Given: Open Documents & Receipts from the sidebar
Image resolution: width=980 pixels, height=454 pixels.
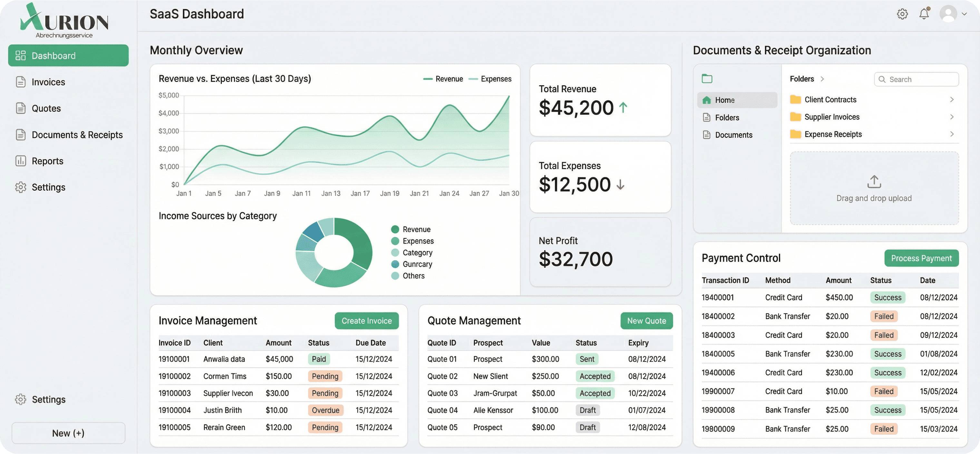Looking at the screenshot, I should click(x=21, y=134).
